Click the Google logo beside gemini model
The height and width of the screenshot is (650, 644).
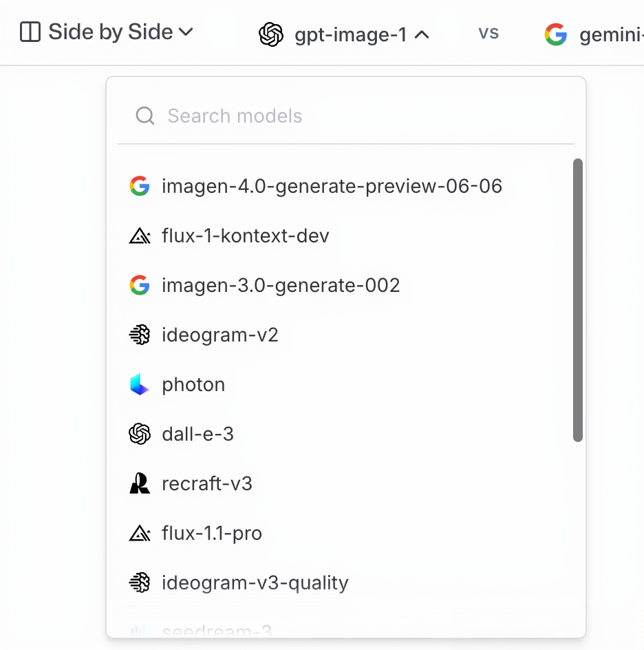pos(555,34)
